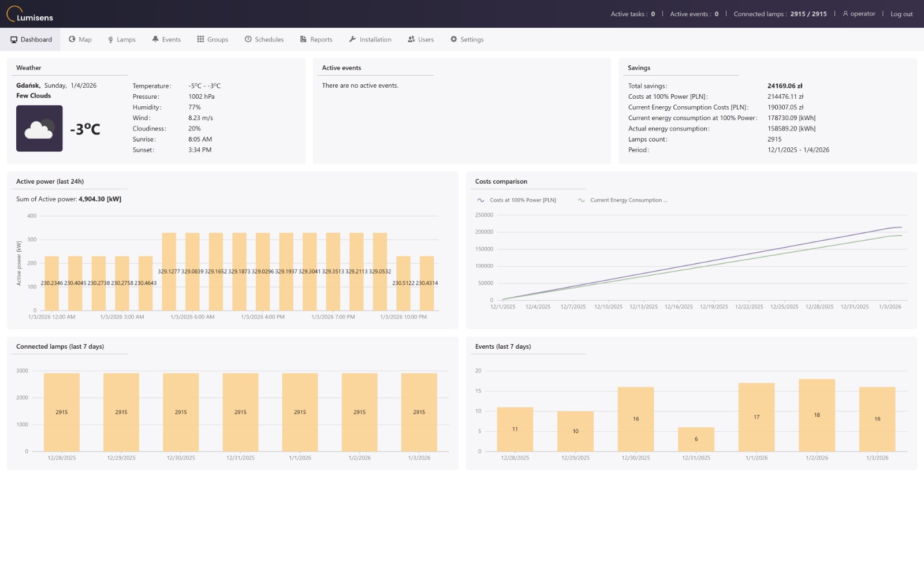Click the Costs comparison panel title
924x574 pixels.
(x=501, y=181)
